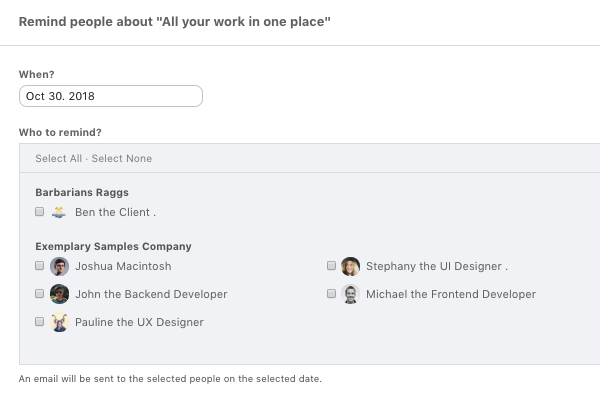Click Pauline the UX Designer's avatar
This screenshot has height=400, width=600.
pyautogui.click(x=59, y=322)
